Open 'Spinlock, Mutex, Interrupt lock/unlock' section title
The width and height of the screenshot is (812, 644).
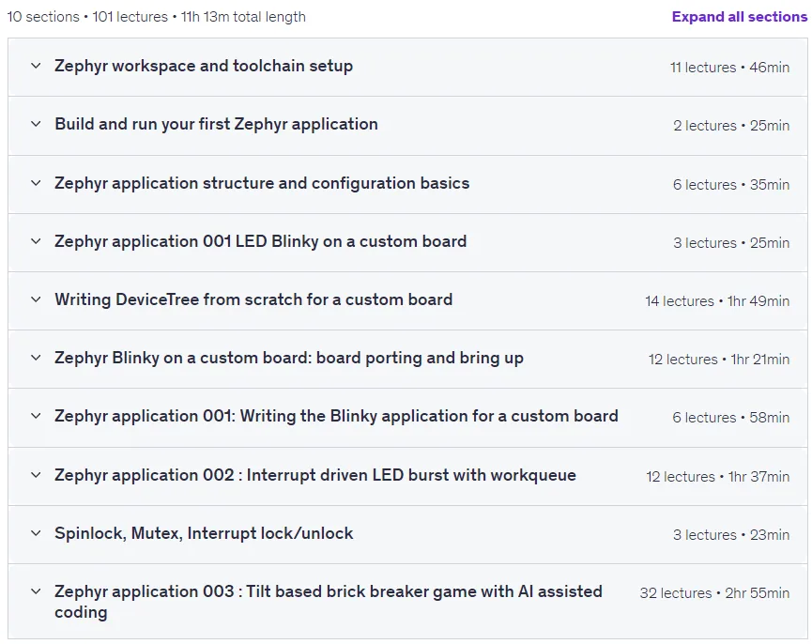click(204, 533)
